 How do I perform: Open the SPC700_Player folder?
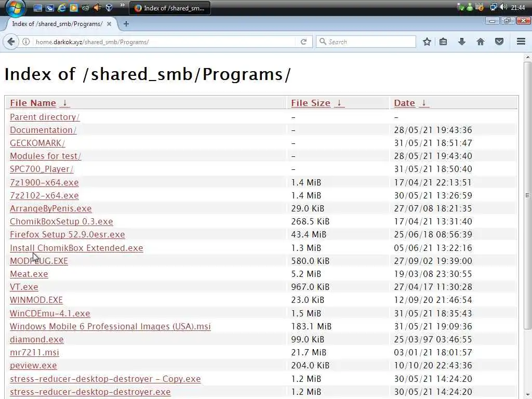[x=42, y=169]
